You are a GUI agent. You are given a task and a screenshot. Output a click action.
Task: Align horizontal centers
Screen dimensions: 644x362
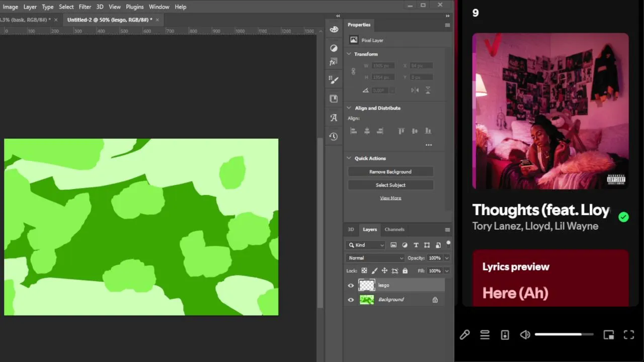[367, 131]
